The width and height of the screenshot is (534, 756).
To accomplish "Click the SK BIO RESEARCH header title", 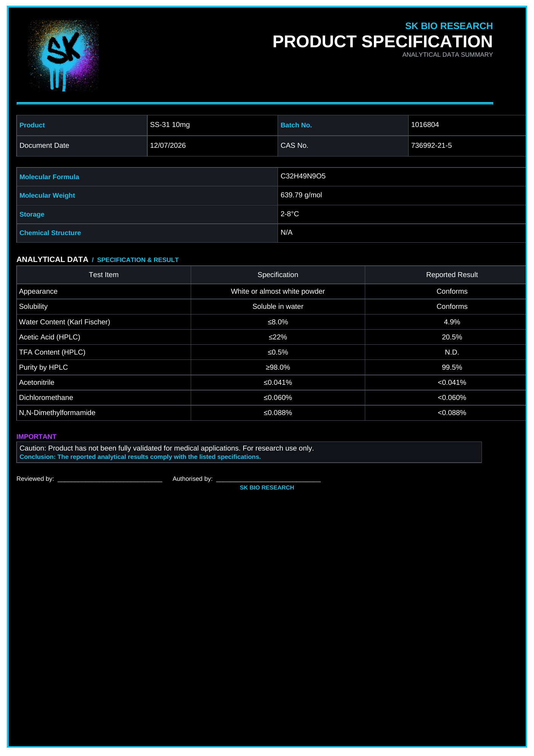I will [449, 26].
